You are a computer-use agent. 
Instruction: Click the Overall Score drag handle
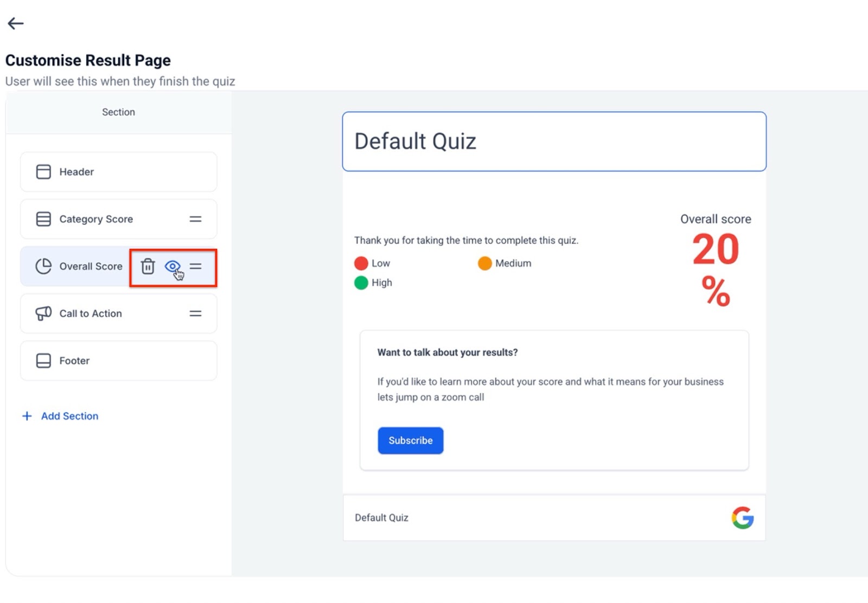pos(196,266)
